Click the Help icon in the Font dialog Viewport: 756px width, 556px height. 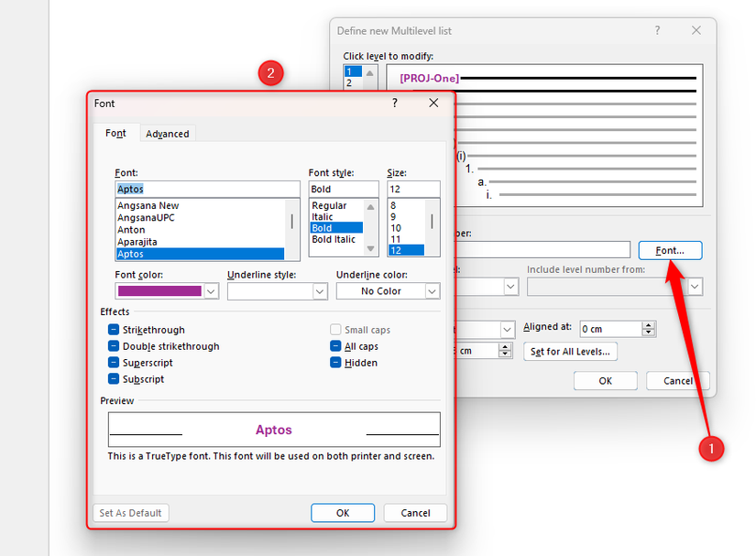(394, 103)
